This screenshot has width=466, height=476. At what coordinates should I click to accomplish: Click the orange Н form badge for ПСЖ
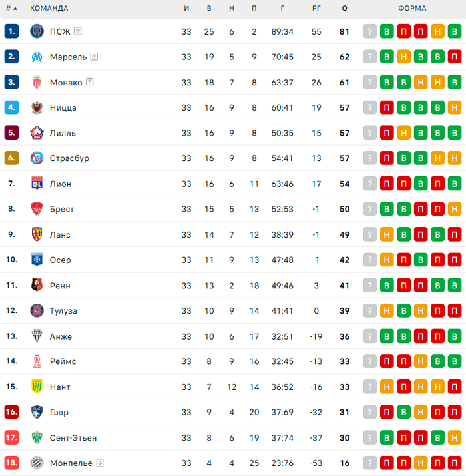438,31
